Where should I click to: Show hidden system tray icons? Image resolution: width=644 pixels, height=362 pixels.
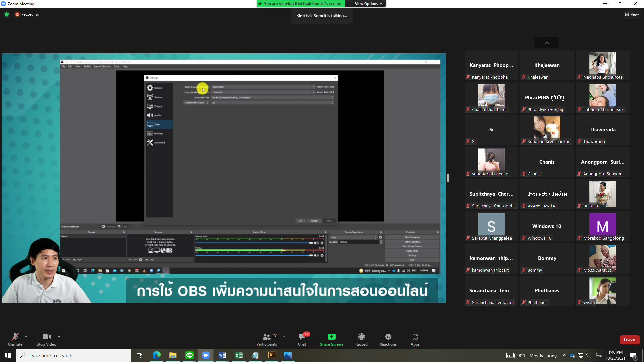click(x=565, y=355)
